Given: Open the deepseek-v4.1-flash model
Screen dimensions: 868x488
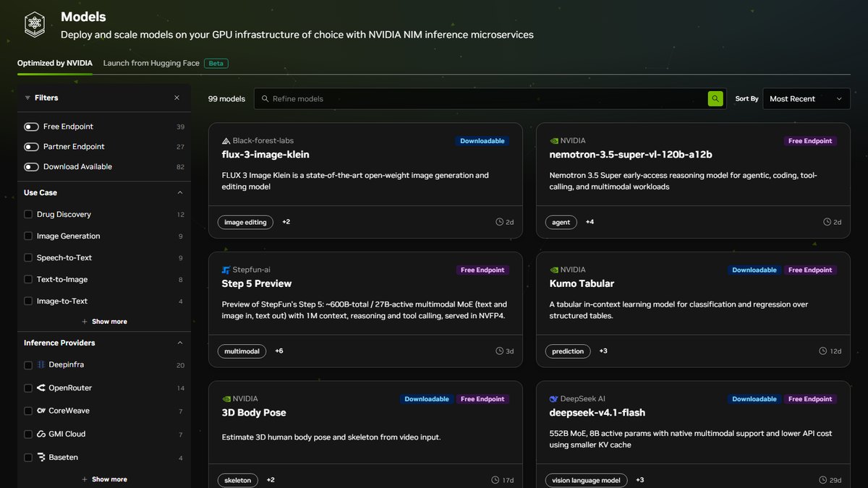Looking at the screenshot, I should point(597,413).
